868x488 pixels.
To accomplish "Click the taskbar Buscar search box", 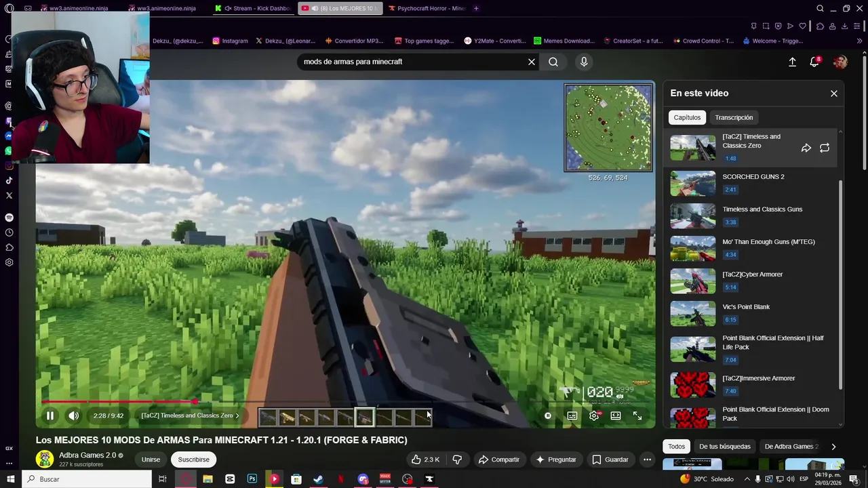I will point(87,479).
